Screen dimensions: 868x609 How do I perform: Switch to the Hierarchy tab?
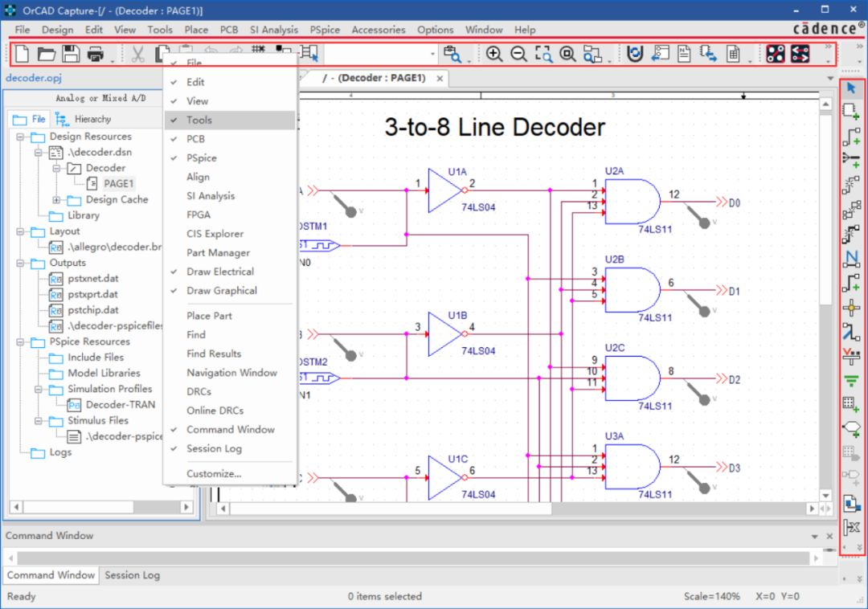(84, 119)
